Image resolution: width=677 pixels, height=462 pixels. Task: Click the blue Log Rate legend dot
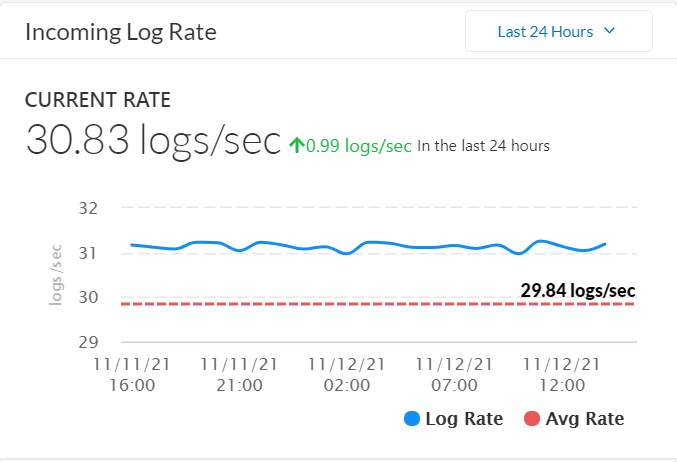tap(412, 419)
